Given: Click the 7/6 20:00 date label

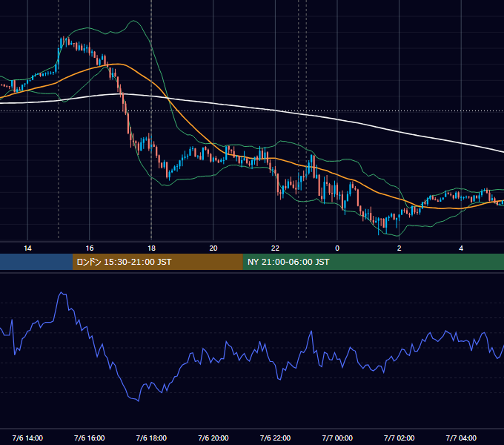Looking at the screenshot, I should (x=213, y=438).
